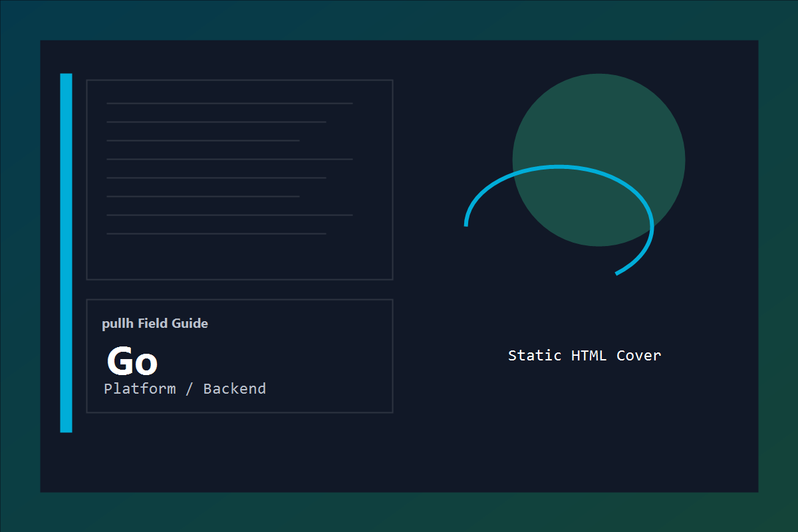Screen dimensions: 798x532
Task: Click the first placeholder line in upper box
Action: pyautogui.click(x=229, y=103)
